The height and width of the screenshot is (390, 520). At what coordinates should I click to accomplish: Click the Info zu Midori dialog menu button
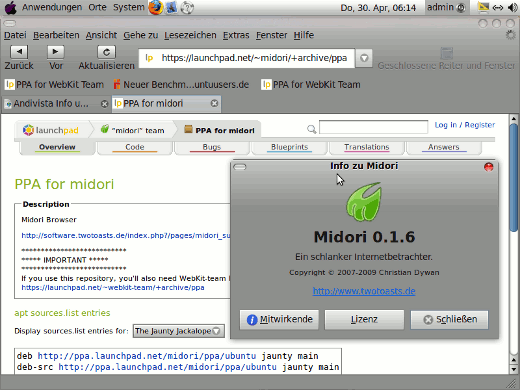(240, 167)
